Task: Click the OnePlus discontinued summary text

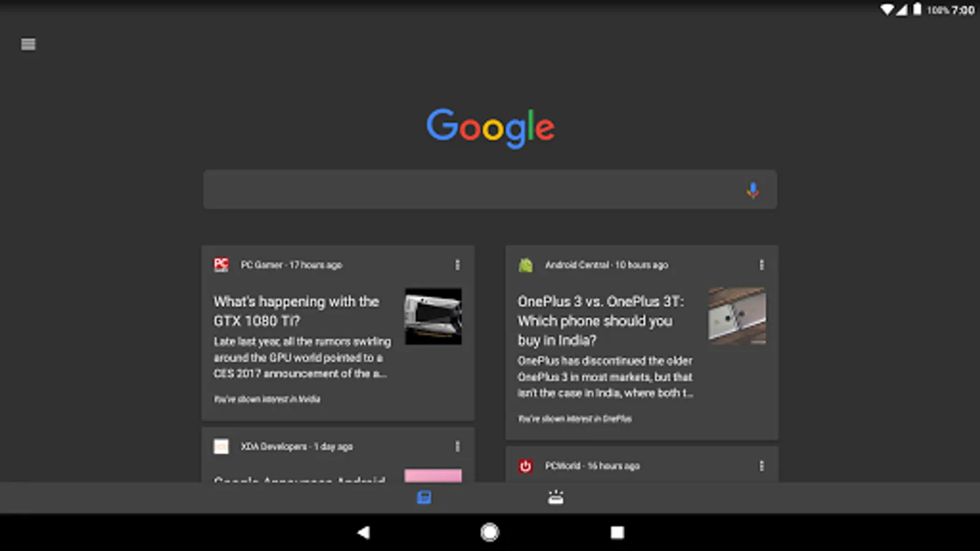Action: [x=605, y=377]
